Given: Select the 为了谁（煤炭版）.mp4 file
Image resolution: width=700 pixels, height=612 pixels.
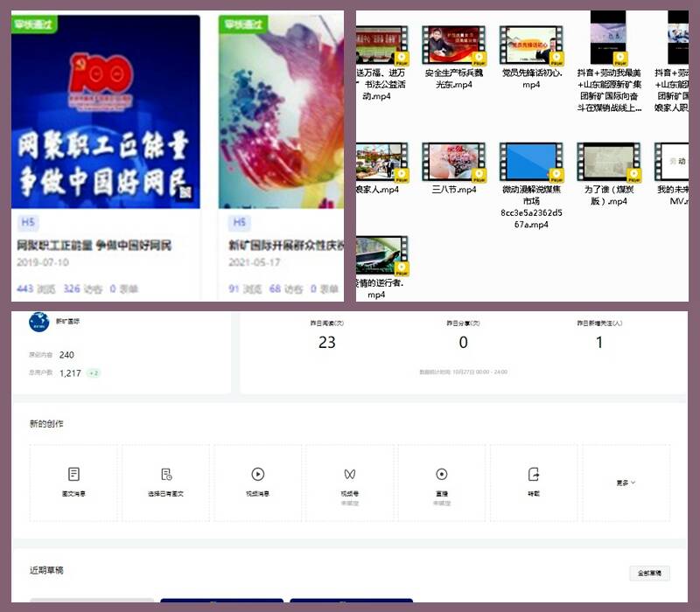Looking at the screenshot, I should tap(607, 163).
